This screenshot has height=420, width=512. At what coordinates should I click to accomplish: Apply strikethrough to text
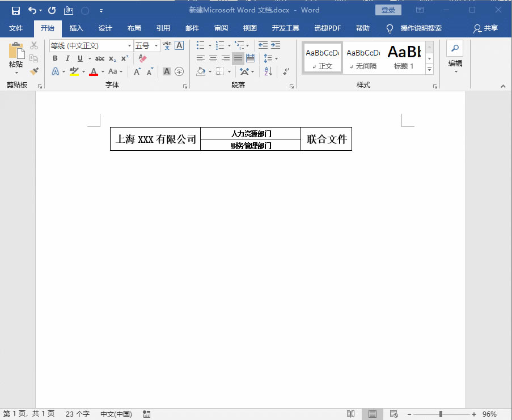tap(100, 58)
